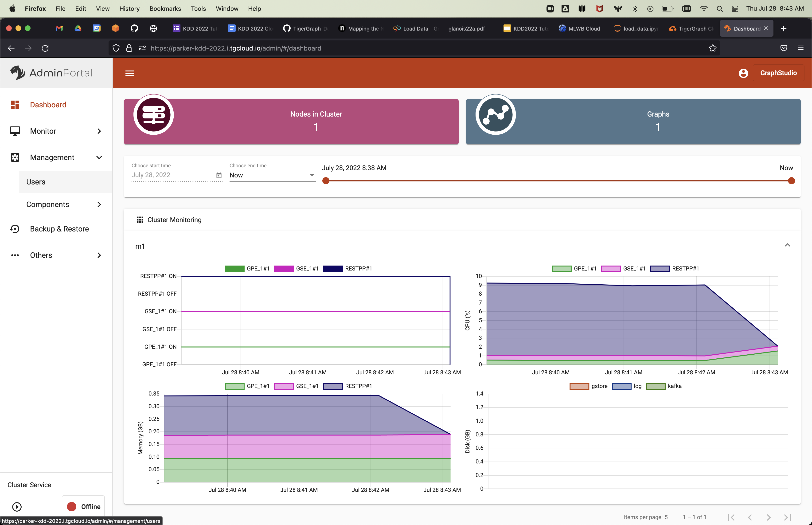Open Users under Management
This screenshot has height=525, width=812.
pos(36,182)
